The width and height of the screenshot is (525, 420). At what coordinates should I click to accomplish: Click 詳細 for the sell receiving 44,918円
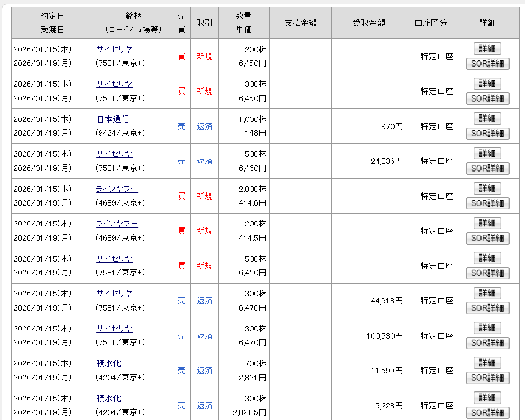click(x=487, y=293)
